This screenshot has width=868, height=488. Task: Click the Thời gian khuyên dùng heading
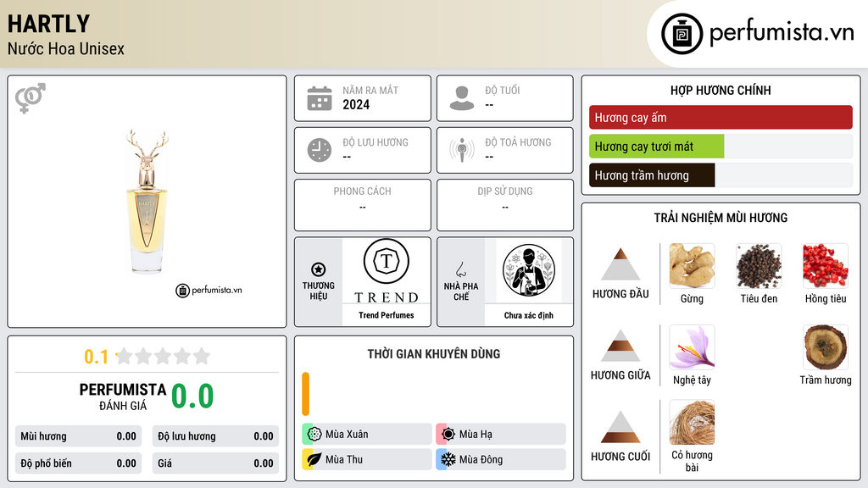pyautogui.click(x=434, y=353)
